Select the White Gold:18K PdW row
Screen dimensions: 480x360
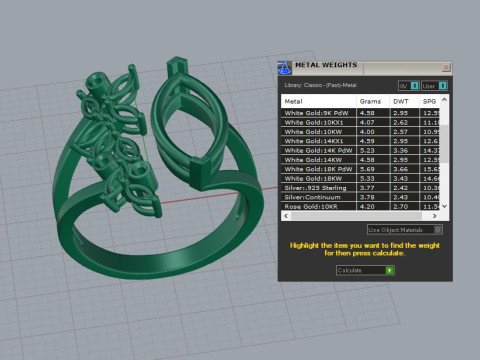coord(360,169)
